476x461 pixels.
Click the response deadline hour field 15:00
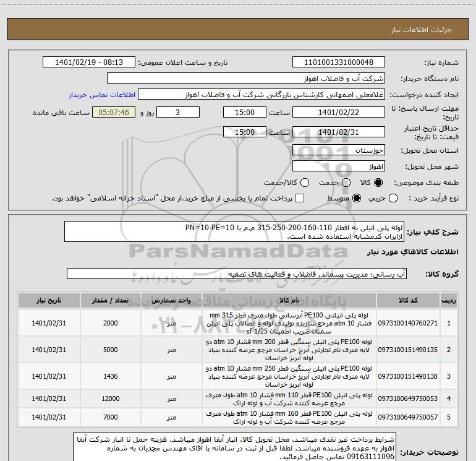point(245,112)
